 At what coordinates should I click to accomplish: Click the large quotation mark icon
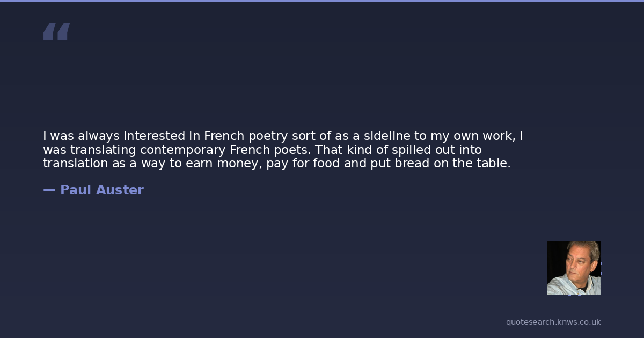[x=56, y=32]
